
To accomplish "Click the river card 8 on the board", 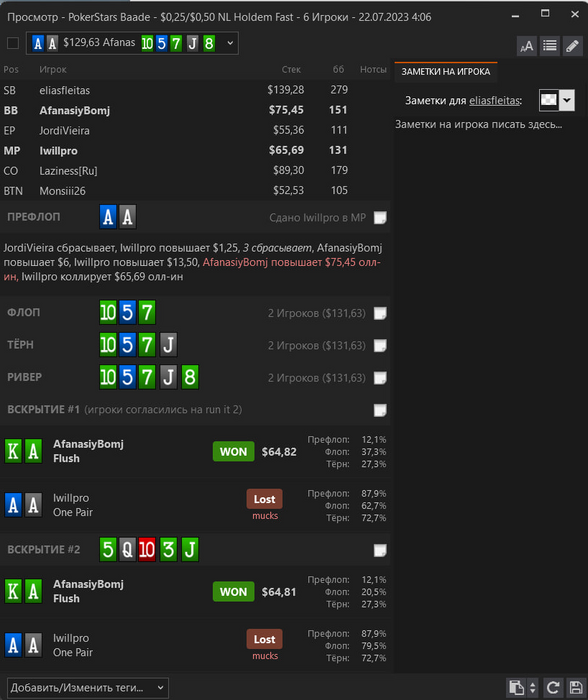I will pos(190,377).
